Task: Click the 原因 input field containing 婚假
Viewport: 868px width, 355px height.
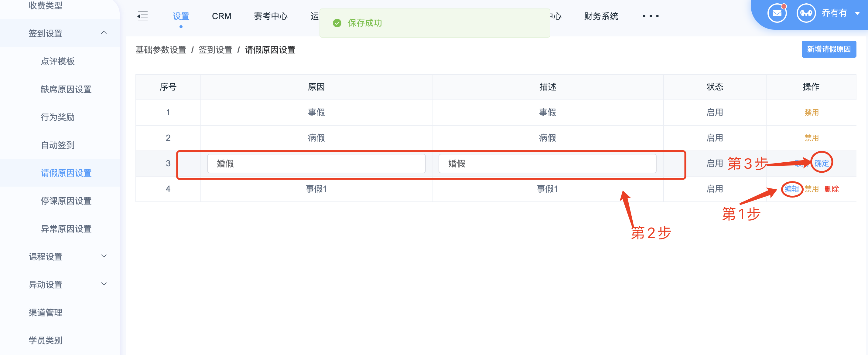Action: coord(316,164)
